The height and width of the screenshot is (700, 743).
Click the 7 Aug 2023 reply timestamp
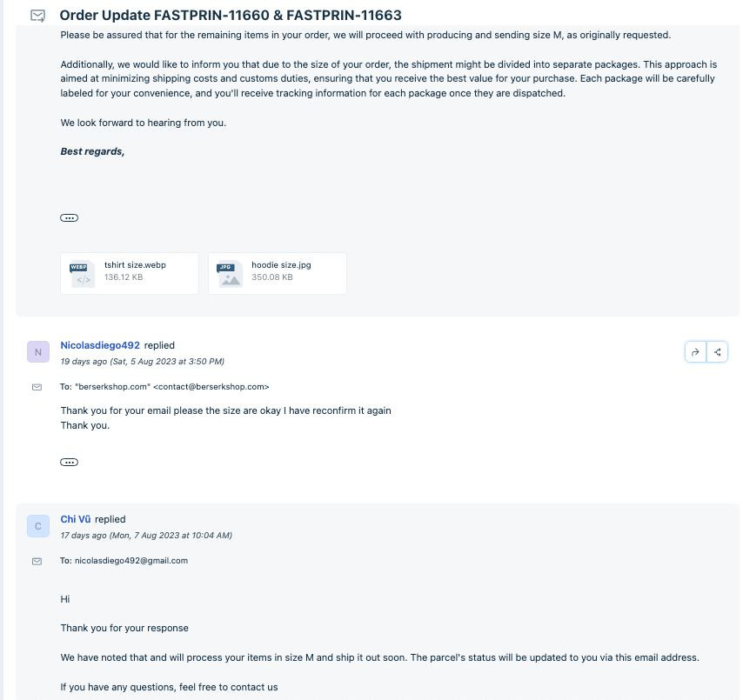coord(146,535)
